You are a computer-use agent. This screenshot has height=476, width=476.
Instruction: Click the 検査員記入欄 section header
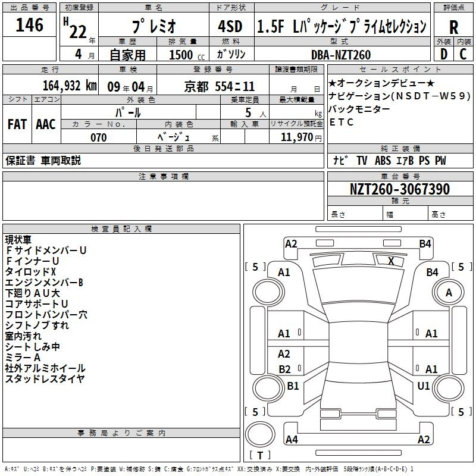[121, 229]
